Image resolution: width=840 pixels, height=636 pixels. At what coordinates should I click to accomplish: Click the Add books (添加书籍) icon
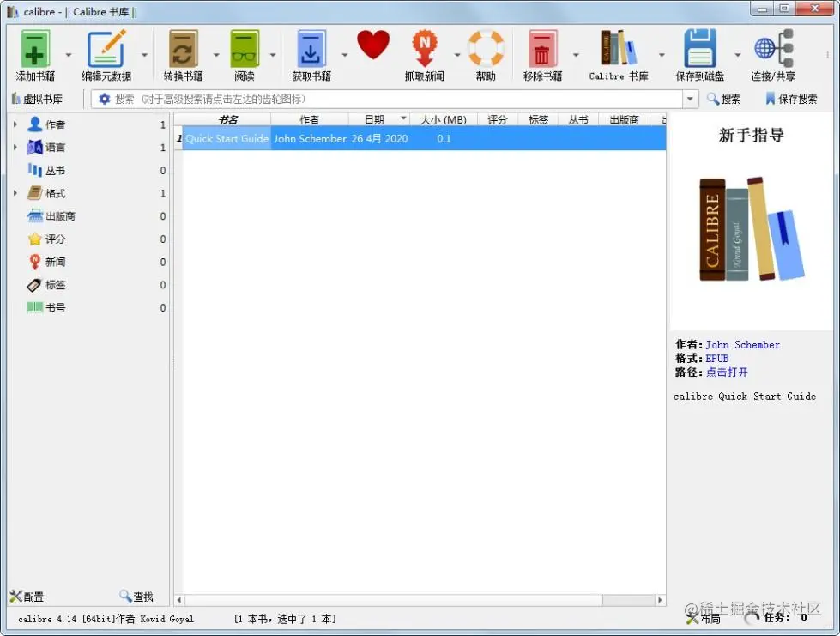pos(35,49)
